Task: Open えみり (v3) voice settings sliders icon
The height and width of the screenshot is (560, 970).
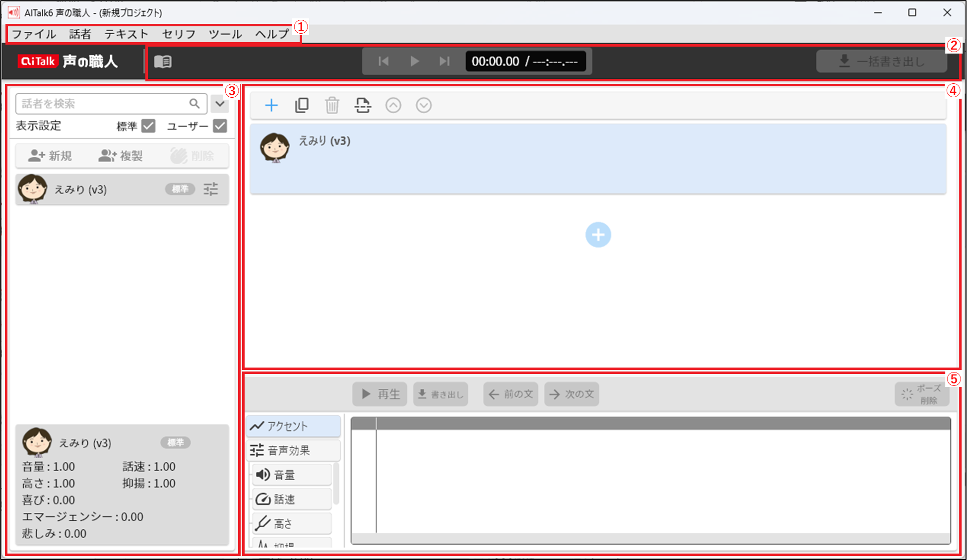Action: (x=211, y=189)
